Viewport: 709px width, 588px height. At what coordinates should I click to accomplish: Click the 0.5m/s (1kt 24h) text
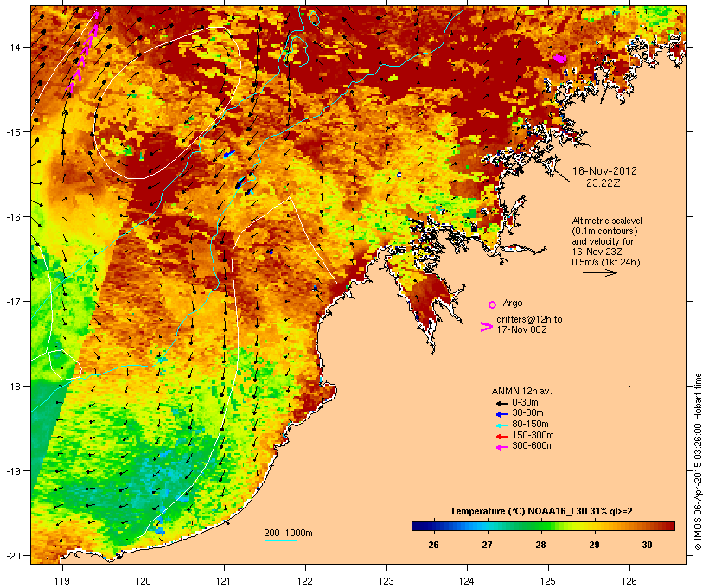606,262
